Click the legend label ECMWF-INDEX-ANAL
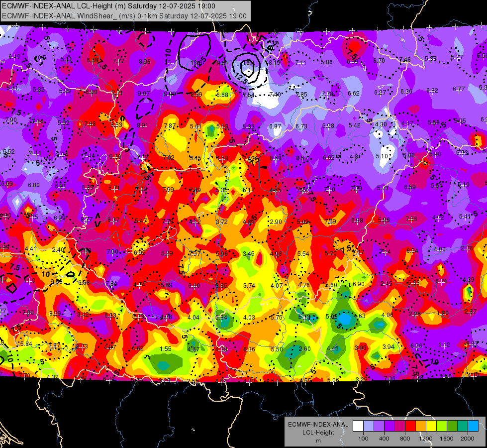The image size is (487, 448). click(318, 425)
